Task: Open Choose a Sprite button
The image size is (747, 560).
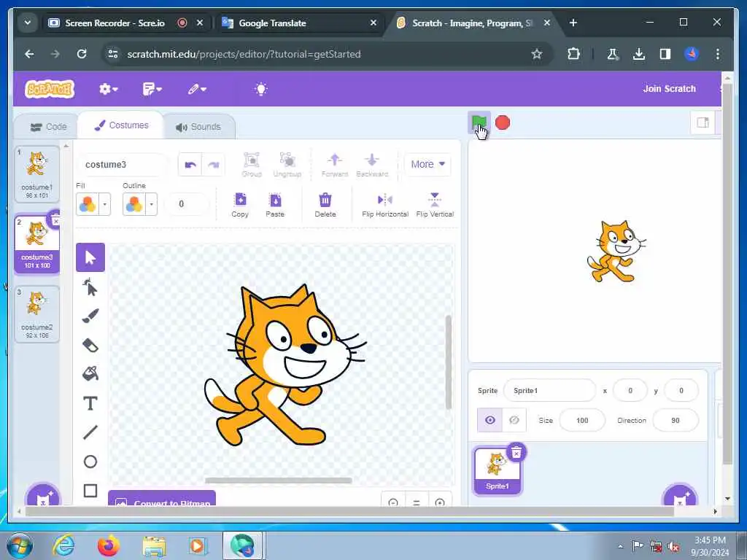Action: pyautogui.click(x=680, y=496)
